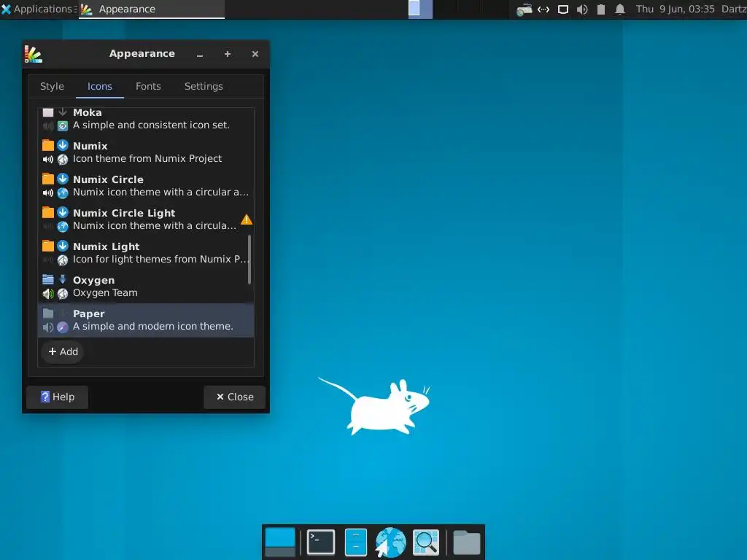Image resolution: width=747 pixels, height=560 pixels.
Task: Open the network connection tray icon
Action: tap(543, 9)
